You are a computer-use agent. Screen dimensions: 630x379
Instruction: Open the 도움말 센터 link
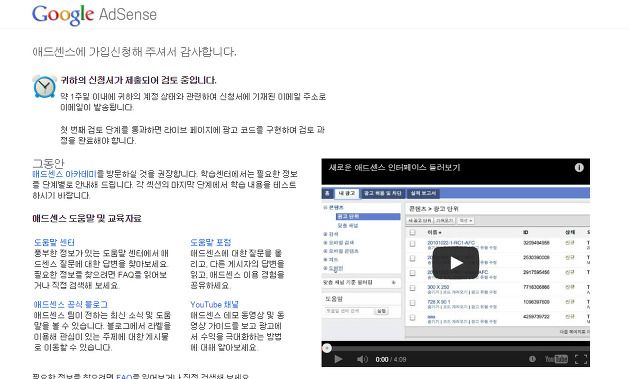(x=54, y=242)
